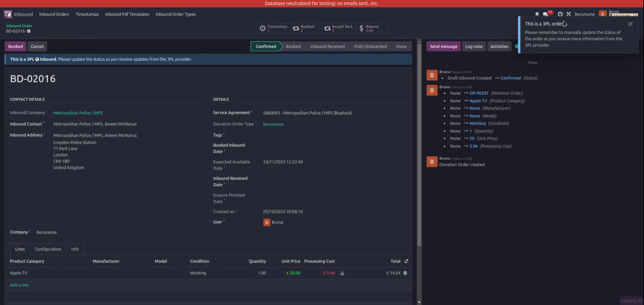Click the warning triangle next to processing cost

coord(342,273)
